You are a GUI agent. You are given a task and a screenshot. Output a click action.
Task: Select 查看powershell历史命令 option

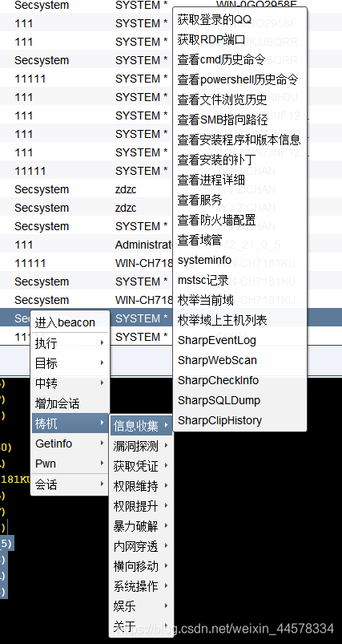[240, 79]
